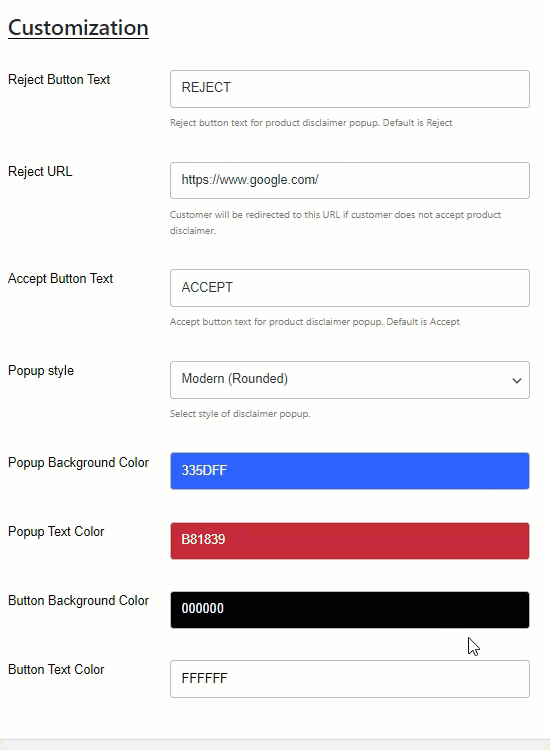Image resolution: width=550 pixels, height=750 pixels.
Task: Open the red Popup Text Color swatch B81839
Action: (x=350, y=541)
